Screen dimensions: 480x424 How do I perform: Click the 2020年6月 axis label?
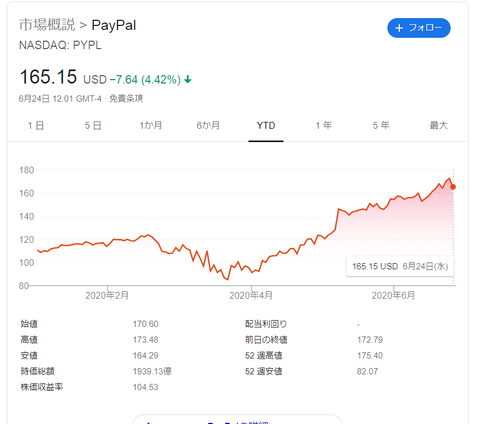click(393, 296)
